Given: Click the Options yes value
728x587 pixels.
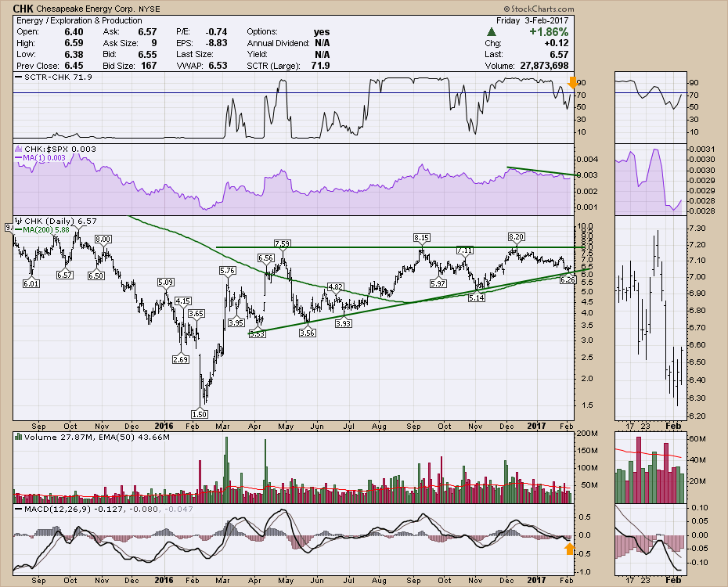Looking at the screenshot, I should 321,31.
